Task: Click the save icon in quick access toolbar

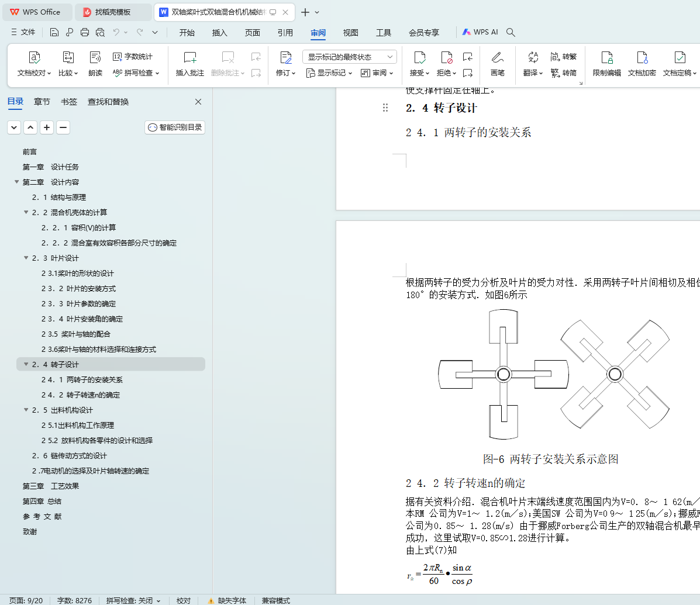Action: point(54,32)
